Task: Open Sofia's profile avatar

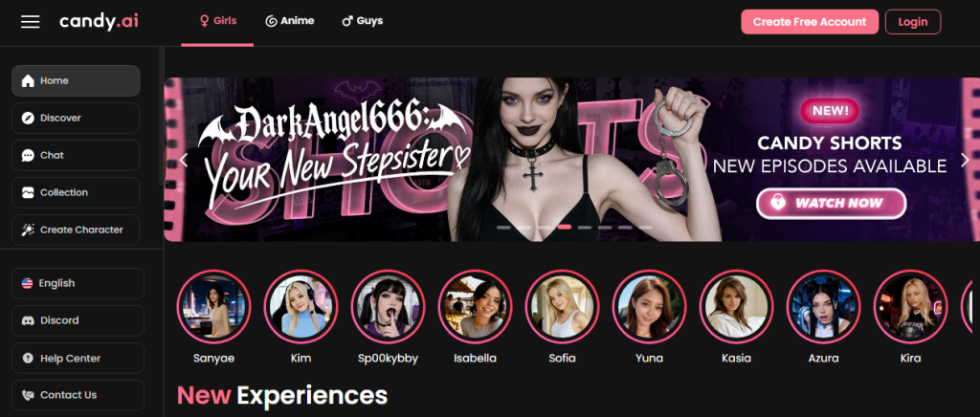Action: point(562,306)
